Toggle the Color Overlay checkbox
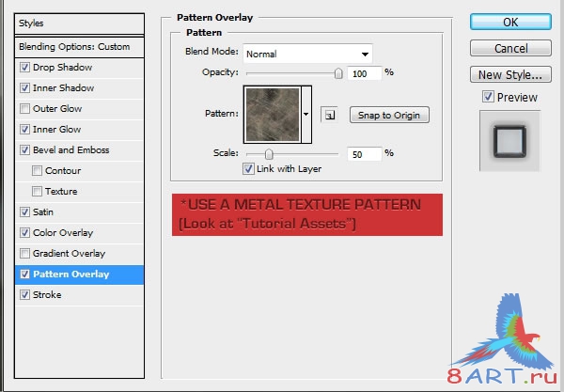Viewport: 564px width, 392px height. 24,233
